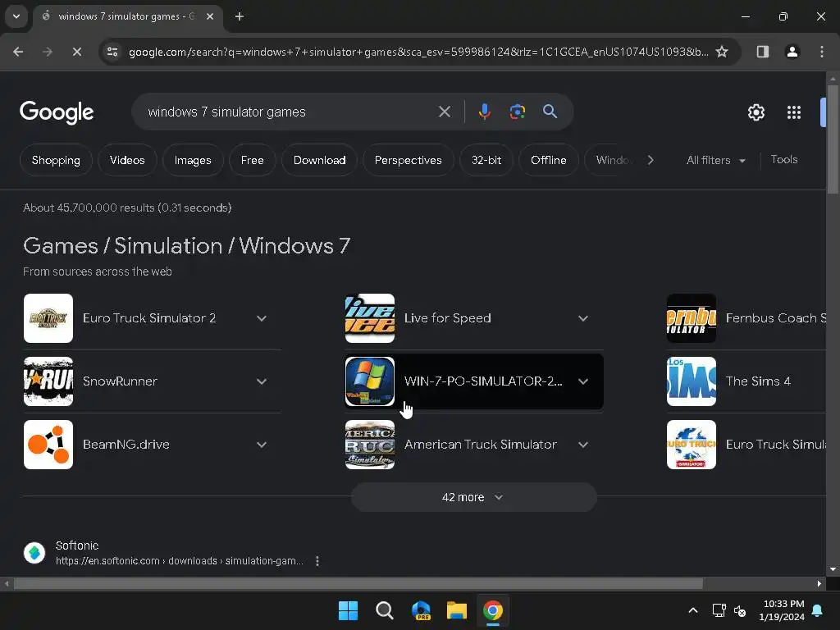
Task: Start a voice search with microphone
Action: tap(484, 112)
